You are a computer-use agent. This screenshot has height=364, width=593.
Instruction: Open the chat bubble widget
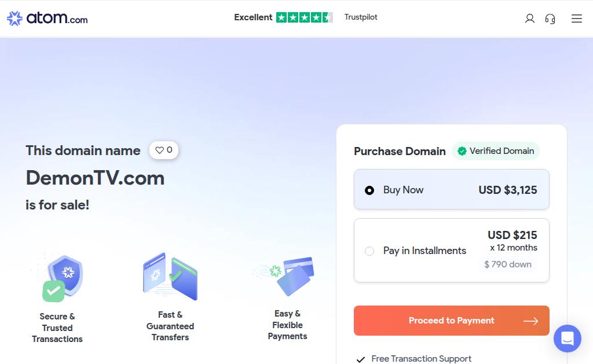[x=568, y=339]
